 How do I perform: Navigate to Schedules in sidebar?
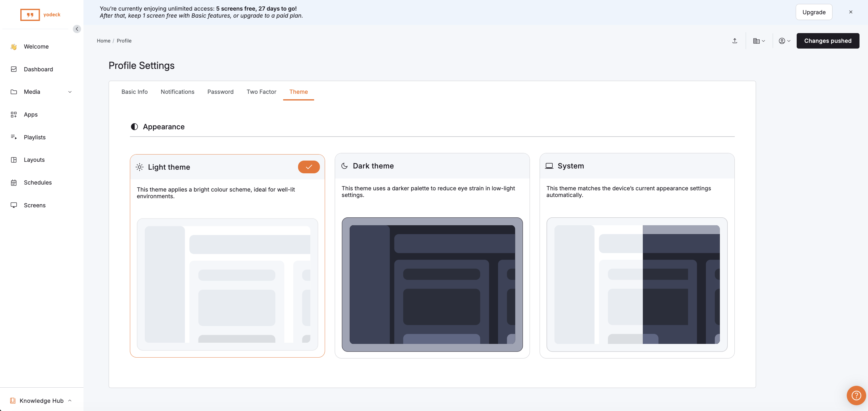(x=38, y=182)
